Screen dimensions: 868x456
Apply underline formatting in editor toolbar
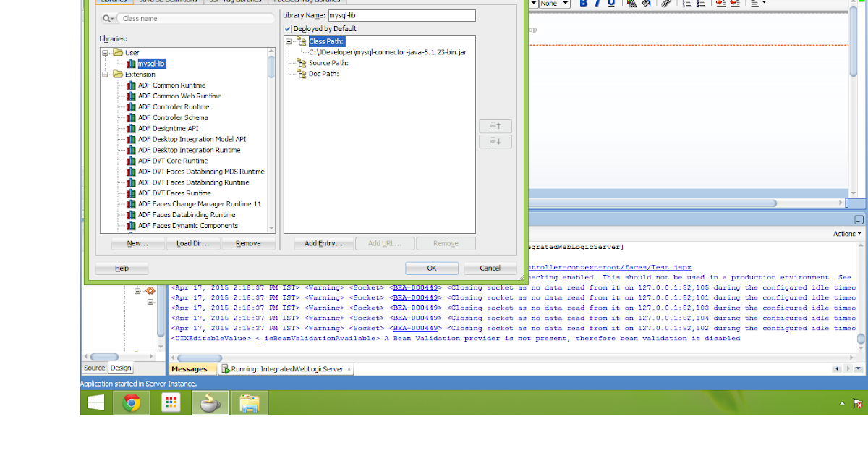coord(611,4)
